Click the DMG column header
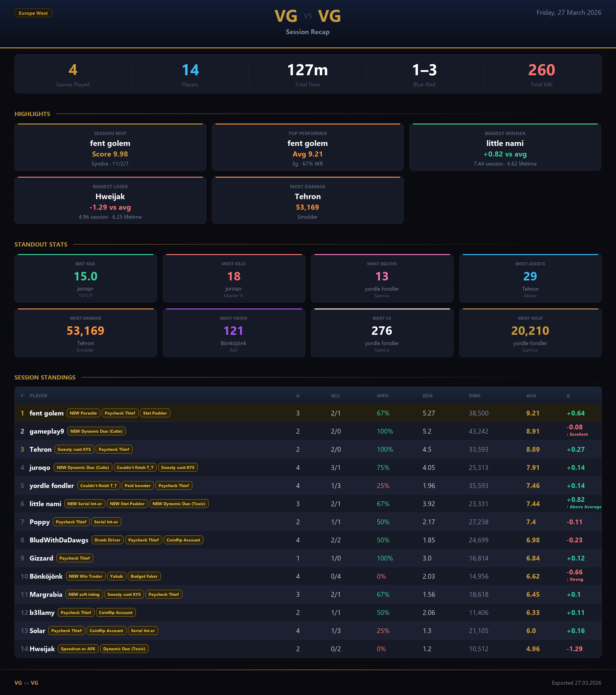This screenshot has height=695, width=616. coord(474,396)
